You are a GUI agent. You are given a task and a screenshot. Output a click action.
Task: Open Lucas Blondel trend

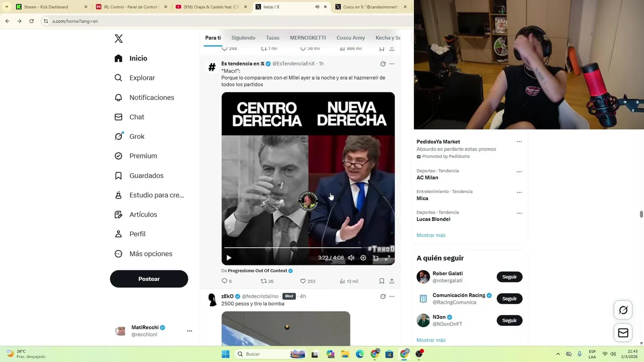[433, 219]
